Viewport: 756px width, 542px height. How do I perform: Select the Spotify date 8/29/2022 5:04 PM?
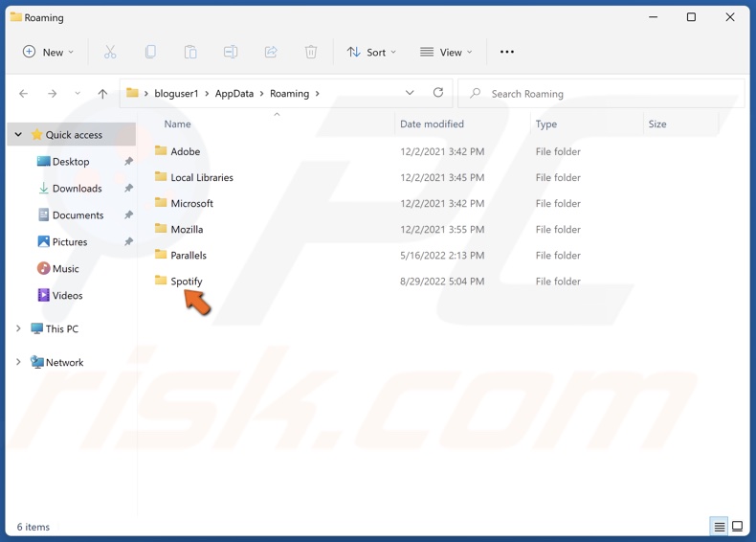click(x=442, y=281)
